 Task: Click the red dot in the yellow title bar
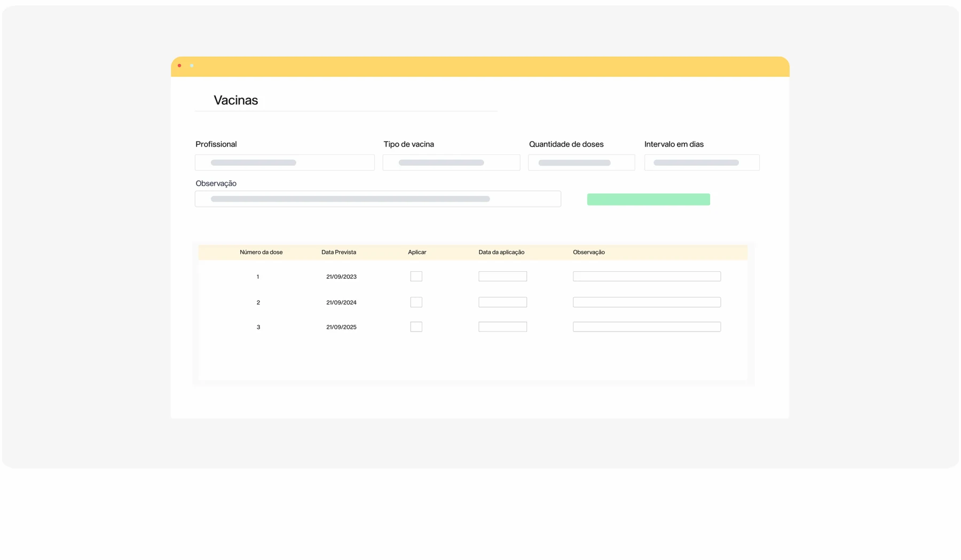click(x=179, y=66)
